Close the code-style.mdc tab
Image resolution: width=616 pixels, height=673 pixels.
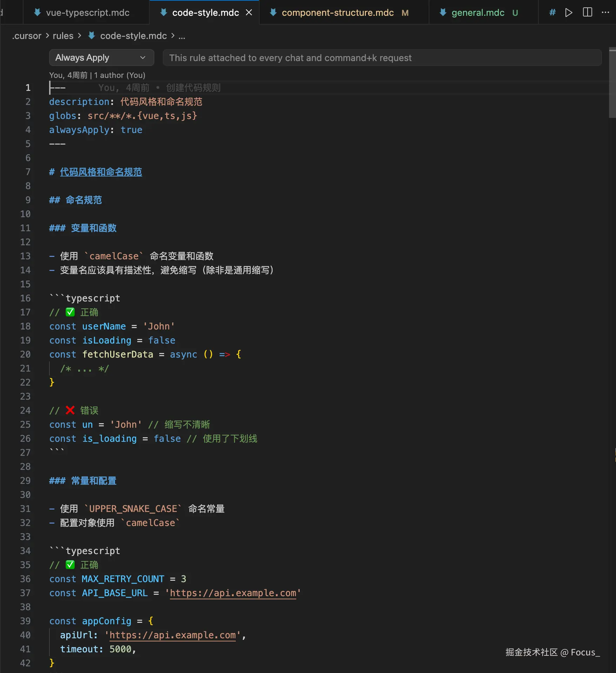point(249,13)
